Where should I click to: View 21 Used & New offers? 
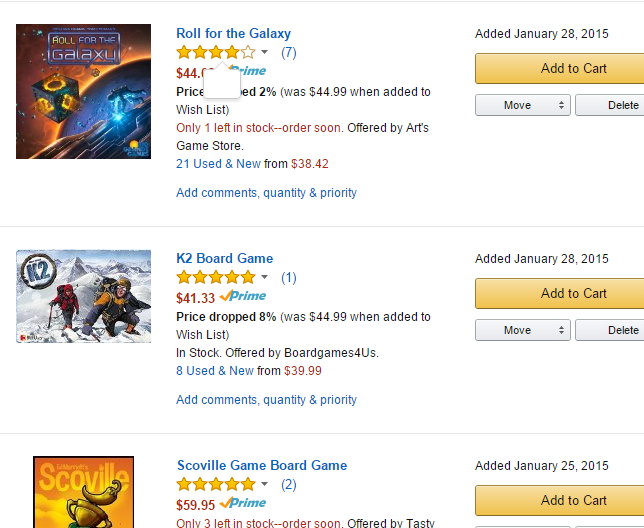tap(218, 164)
